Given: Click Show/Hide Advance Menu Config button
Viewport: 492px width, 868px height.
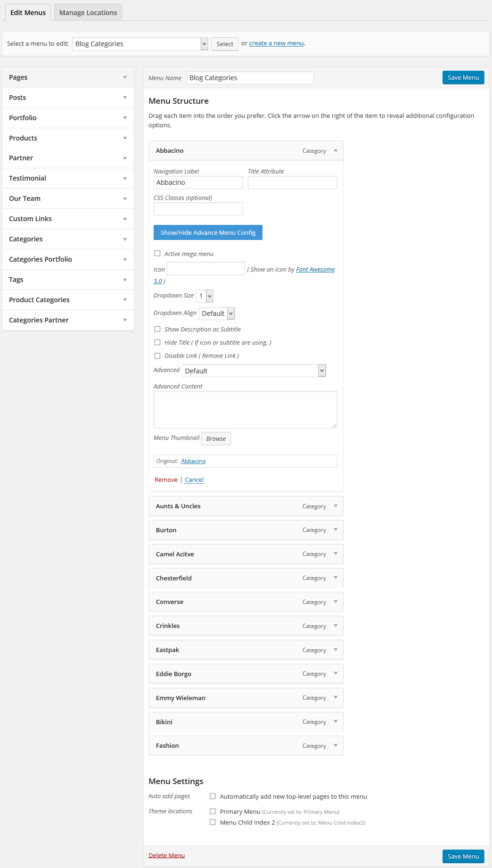Looking at the screenshot, I should 208,232.
